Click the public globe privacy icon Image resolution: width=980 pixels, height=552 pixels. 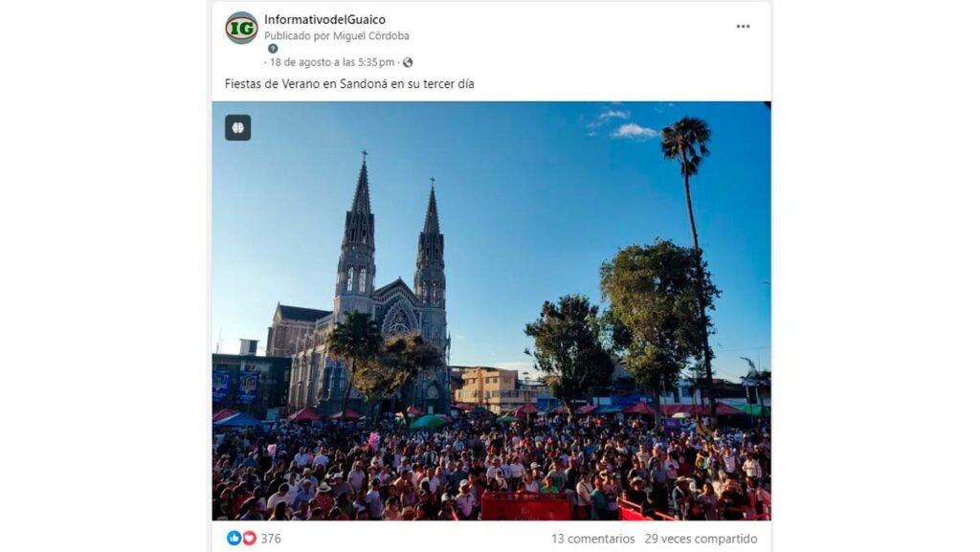tap(408, 62)
